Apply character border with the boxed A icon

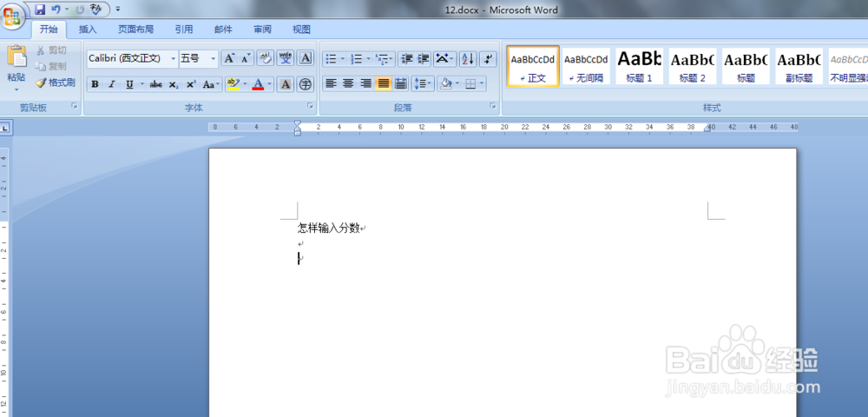click(x=306, y=58)
